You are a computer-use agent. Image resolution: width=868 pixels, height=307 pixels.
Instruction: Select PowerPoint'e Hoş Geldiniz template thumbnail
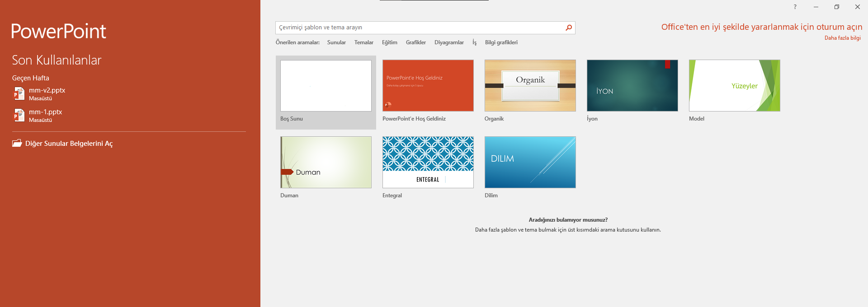[x=428, y=86]
